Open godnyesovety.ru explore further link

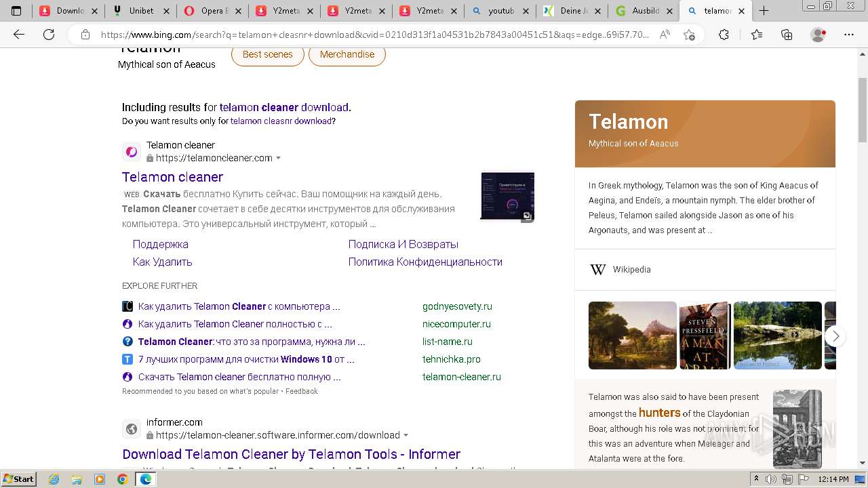click(x=239, y=306)
